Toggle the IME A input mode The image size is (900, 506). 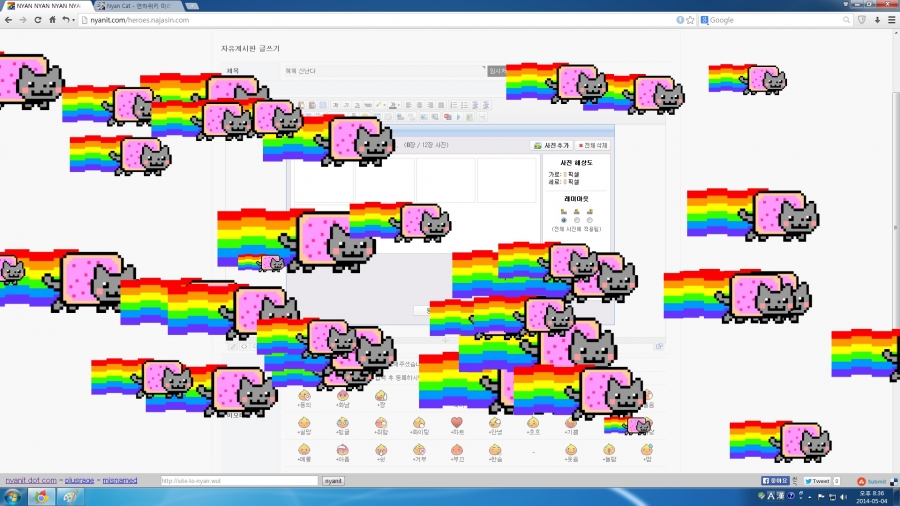pyautogui.click(x=771, y=496)
